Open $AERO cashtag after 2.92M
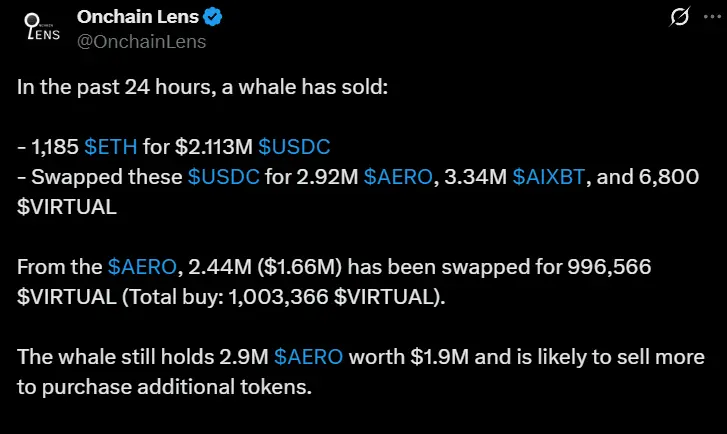Image resolution: width=727 pixels, height=434 pixels. [x=398, y=177]
